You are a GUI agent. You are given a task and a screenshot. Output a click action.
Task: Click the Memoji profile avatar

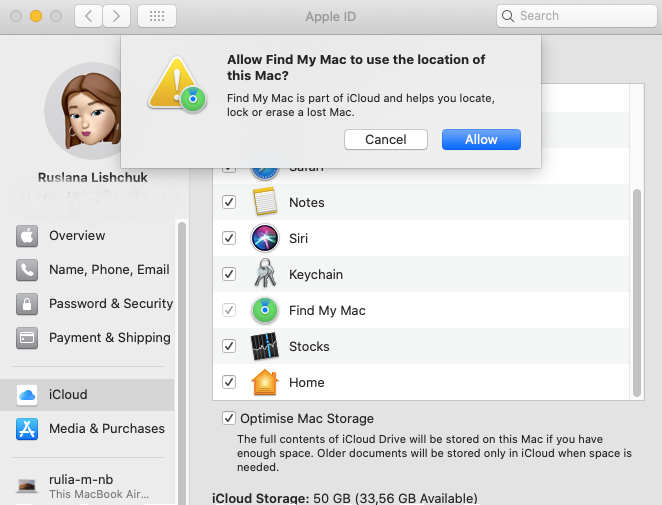click(83, 111)
